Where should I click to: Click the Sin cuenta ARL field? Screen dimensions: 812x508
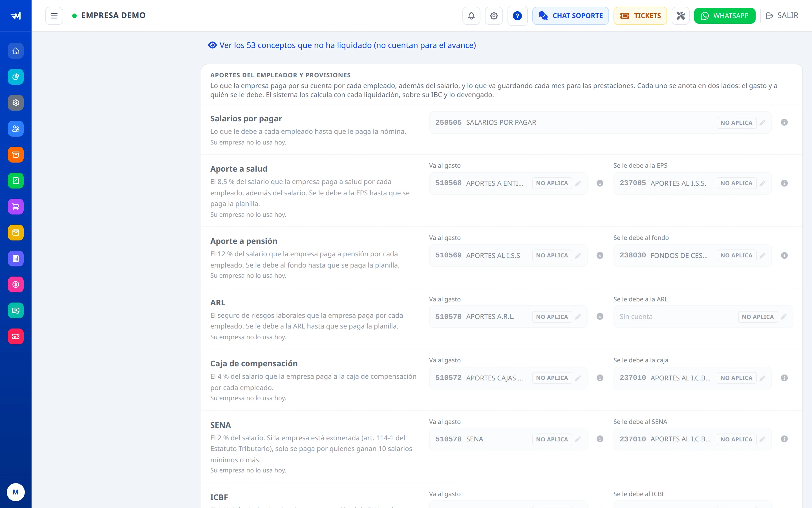703,317
